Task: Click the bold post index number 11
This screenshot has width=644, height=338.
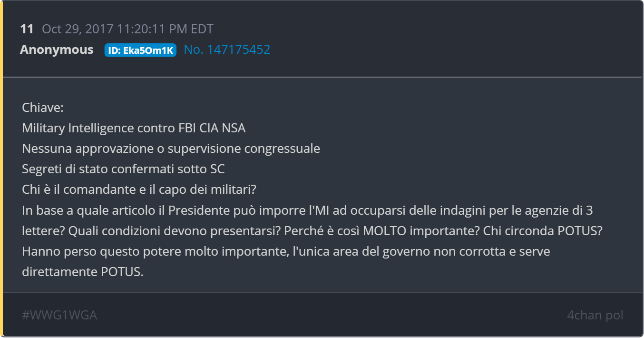Action: [x=27, y=29]
